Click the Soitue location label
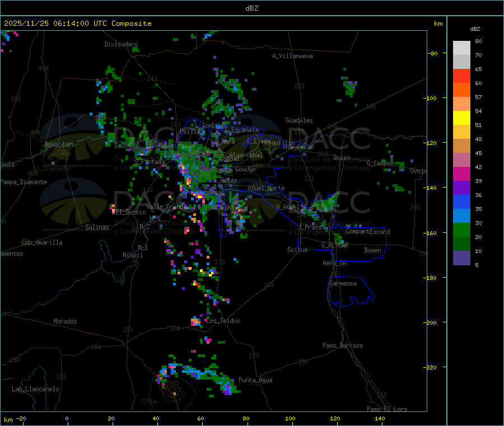The width and height of the screenshot is (504, 426). 297,250
